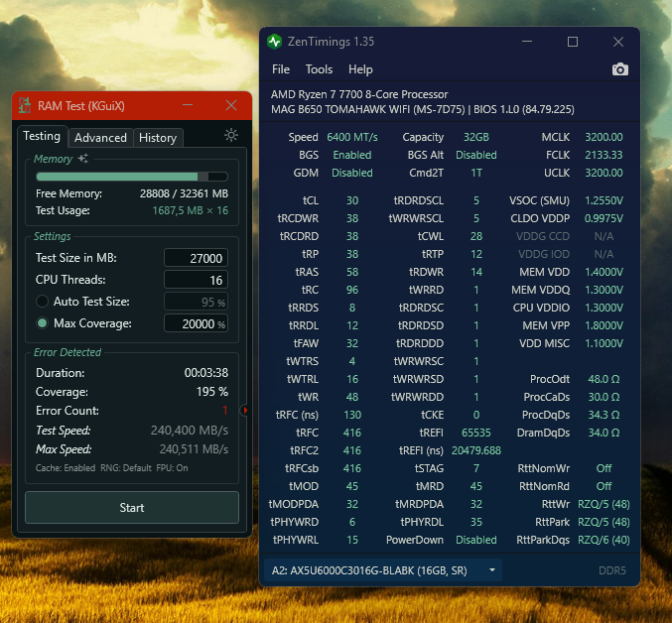Click the VSOC (SMU) value 1.2550V
672x623 pixels.
click(x=604, y=200)
